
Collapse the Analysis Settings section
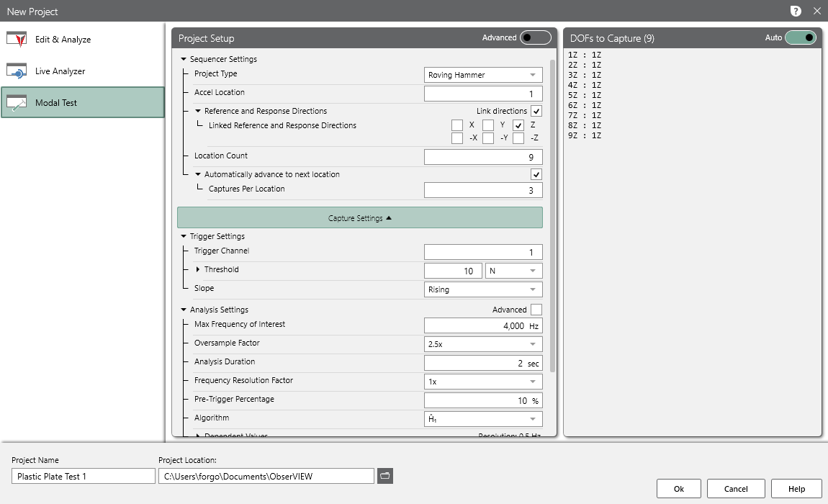[183, 310]
